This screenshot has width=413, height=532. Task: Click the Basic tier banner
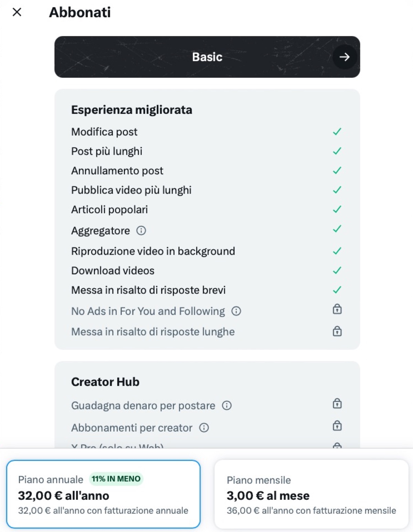[x=207, y=57]
